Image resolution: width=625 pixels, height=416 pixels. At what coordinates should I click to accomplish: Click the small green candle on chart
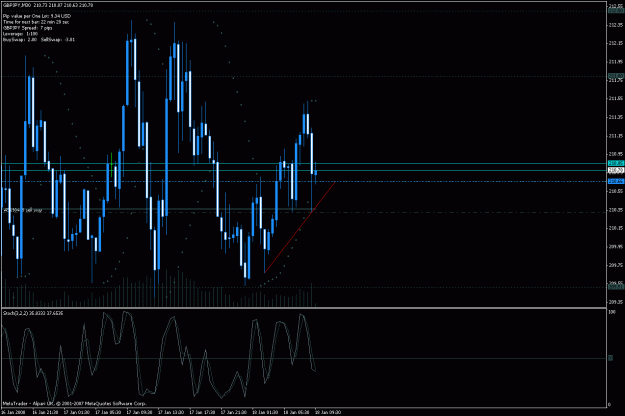pyautogui.click(x=112, y=165)
